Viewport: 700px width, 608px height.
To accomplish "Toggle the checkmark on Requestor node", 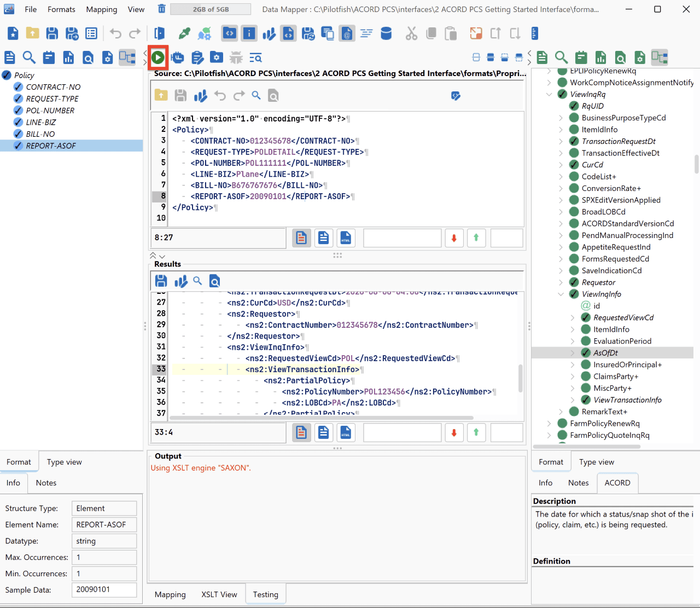I will tap(574, 282).
